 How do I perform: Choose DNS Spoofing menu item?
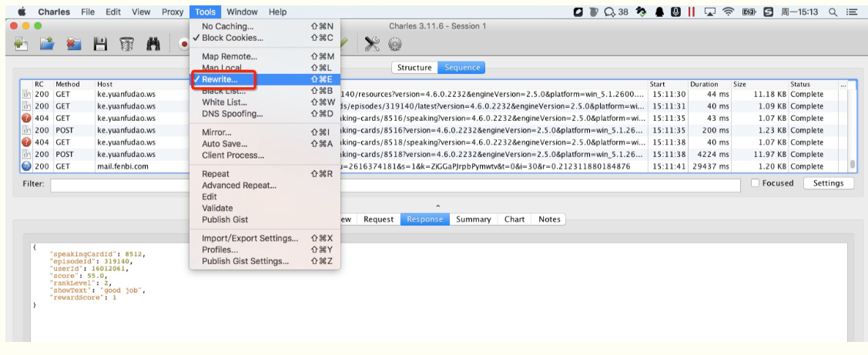point(265,113)
